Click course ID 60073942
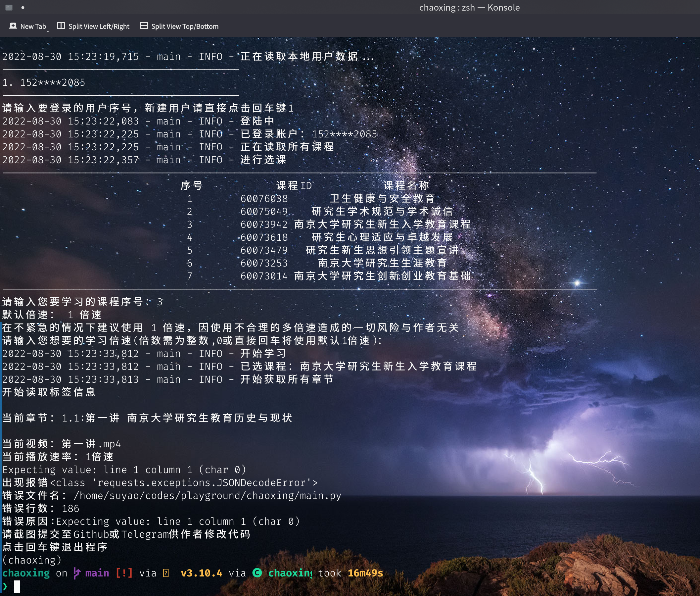 pos(264,224)
